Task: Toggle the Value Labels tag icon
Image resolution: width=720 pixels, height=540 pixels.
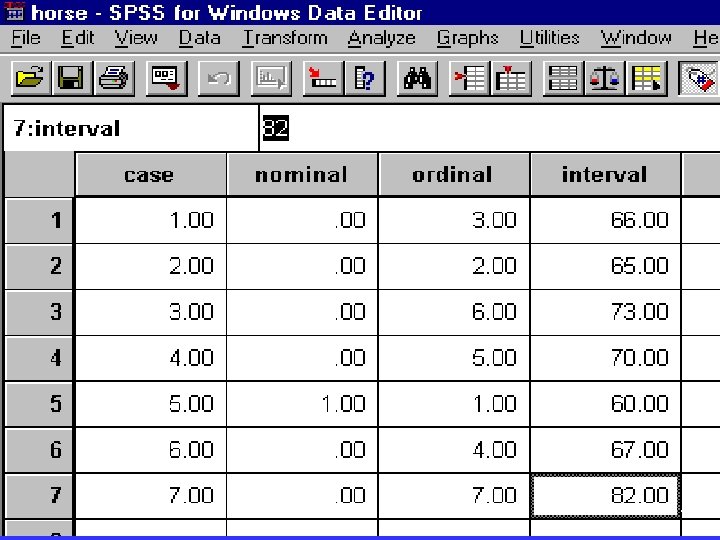Action: coord(699,78)
